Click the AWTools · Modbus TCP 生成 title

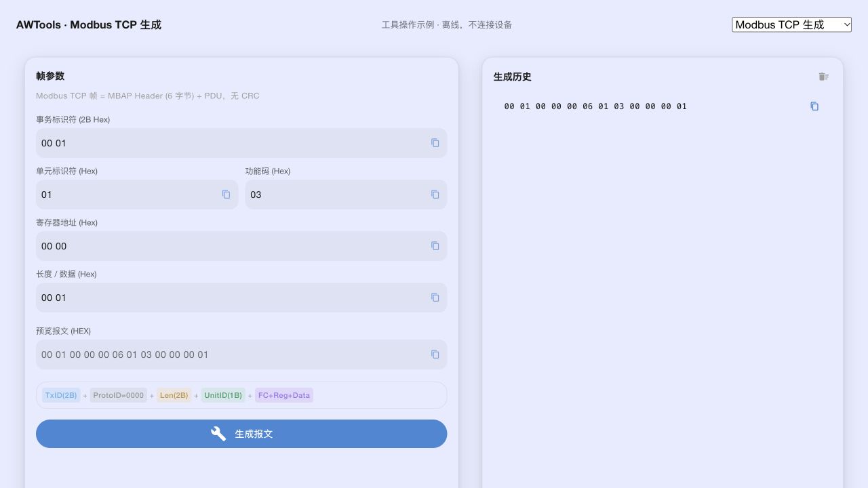89,25
